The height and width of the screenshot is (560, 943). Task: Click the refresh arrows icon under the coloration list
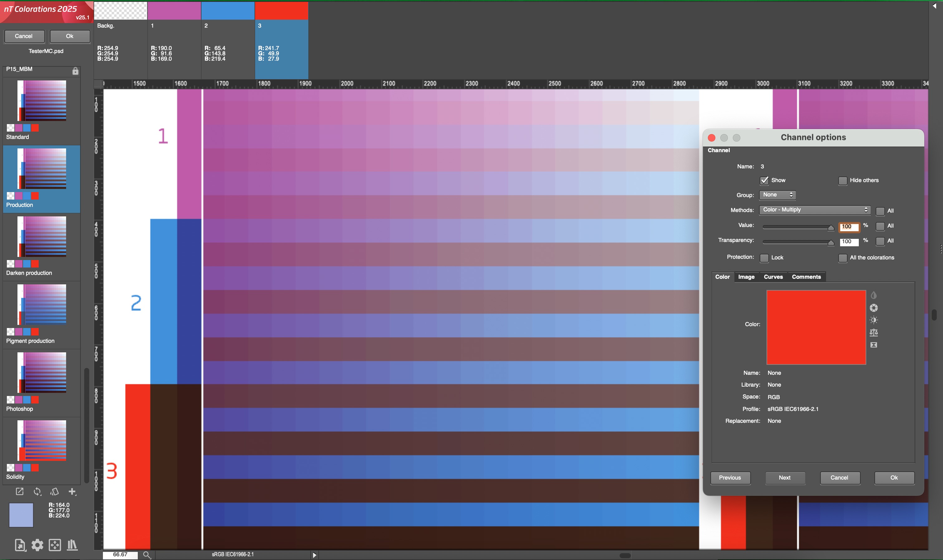point(37,491)
